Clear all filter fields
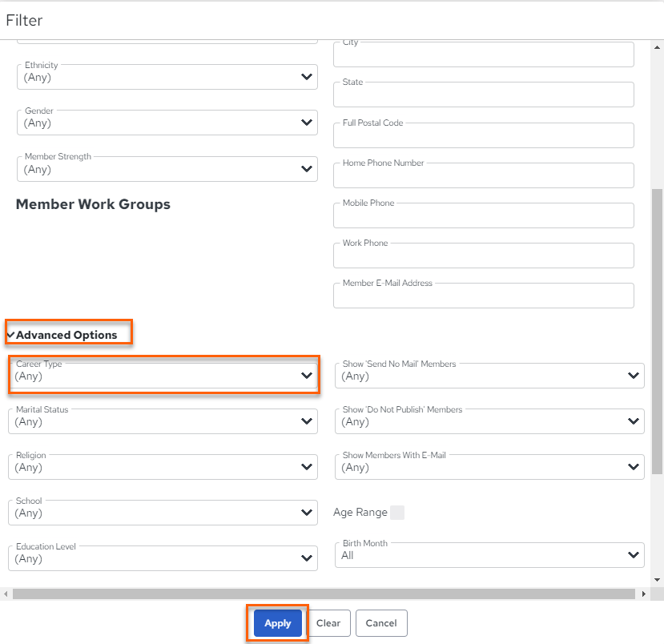Screen dimensions: 664x644 point(328,623)
